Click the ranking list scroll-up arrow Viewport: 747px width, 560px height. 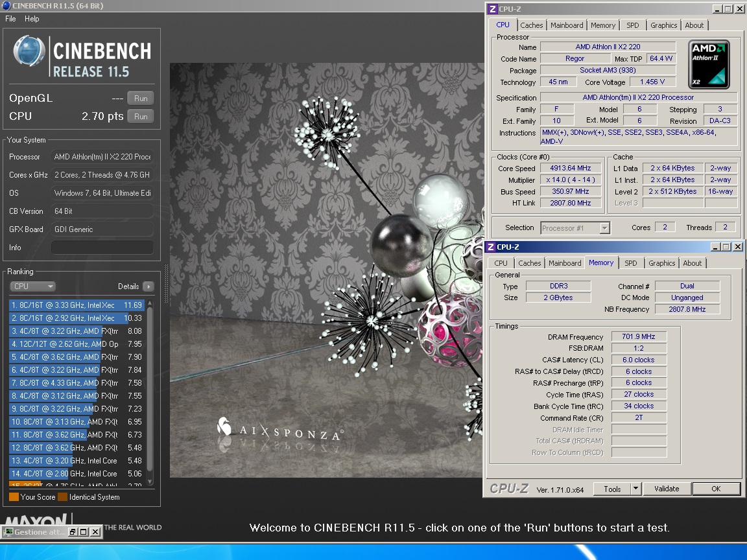point(150,303)
